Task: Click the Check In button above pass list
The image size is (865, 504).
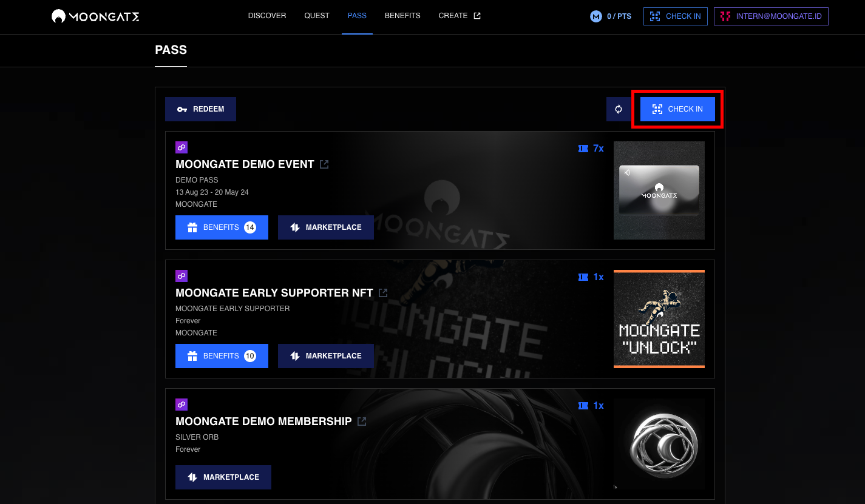Action: click(677, 109)
